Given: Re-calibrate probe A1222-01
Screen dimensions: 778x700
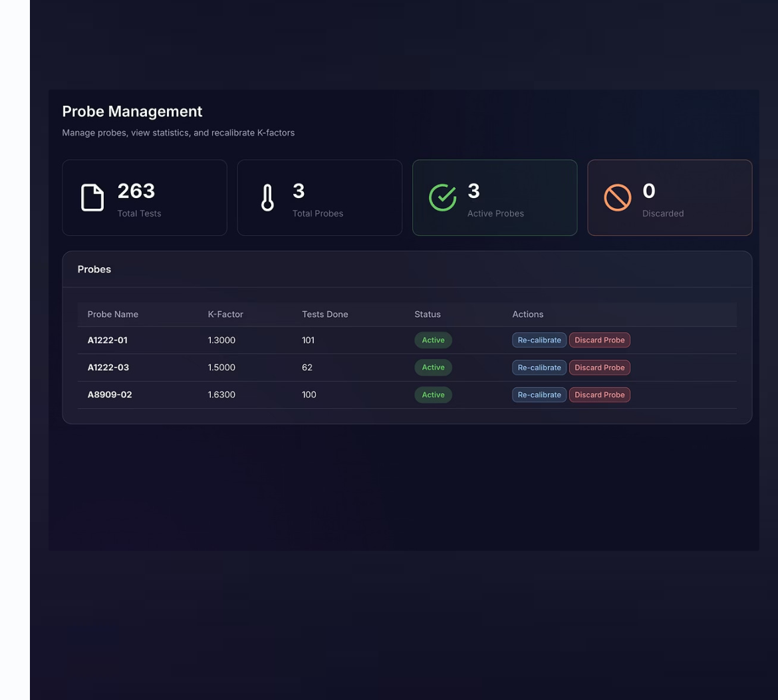Looking at the screenshot, I should coord(539,340).
